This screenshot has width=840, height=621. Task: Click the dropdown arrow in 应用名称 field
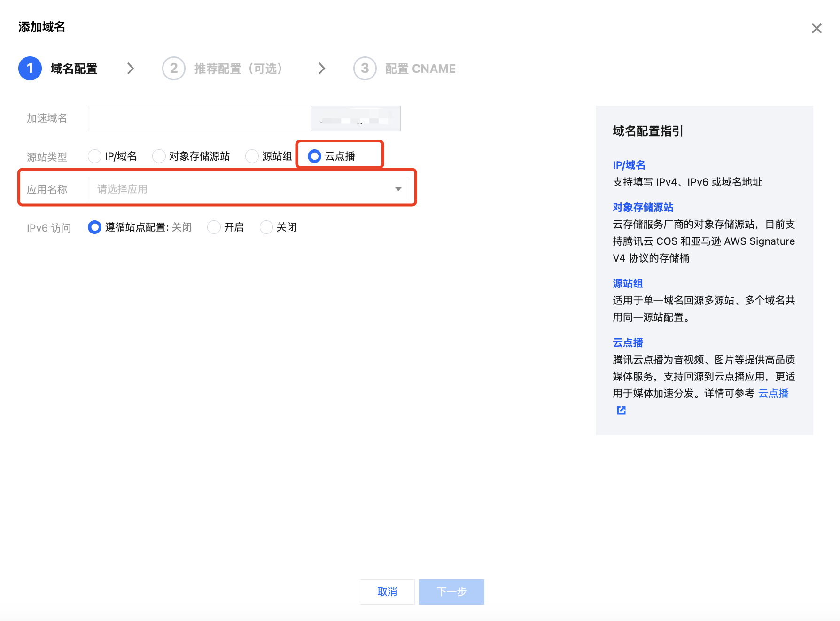pyautogui.click(x=398, y=189)
